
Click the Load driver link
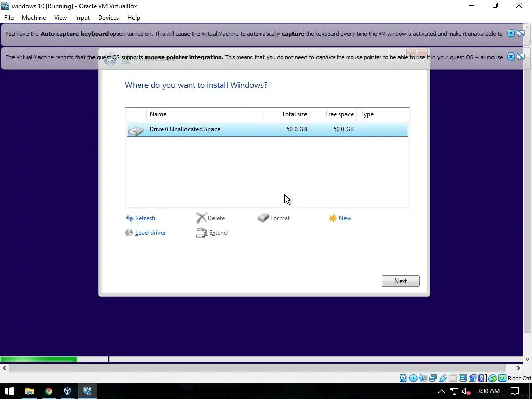point(151,233)
